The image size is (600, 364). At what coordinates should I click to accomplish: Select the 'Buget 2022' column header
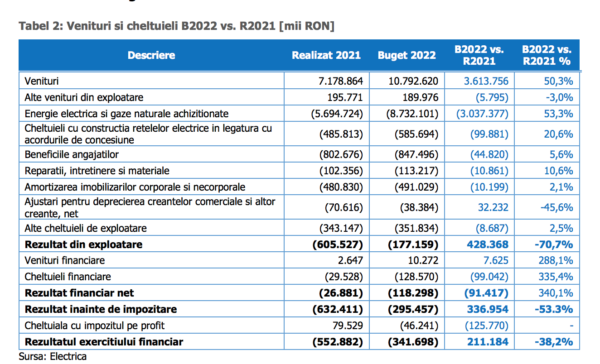pyautogui.click(x=407, y=55)
